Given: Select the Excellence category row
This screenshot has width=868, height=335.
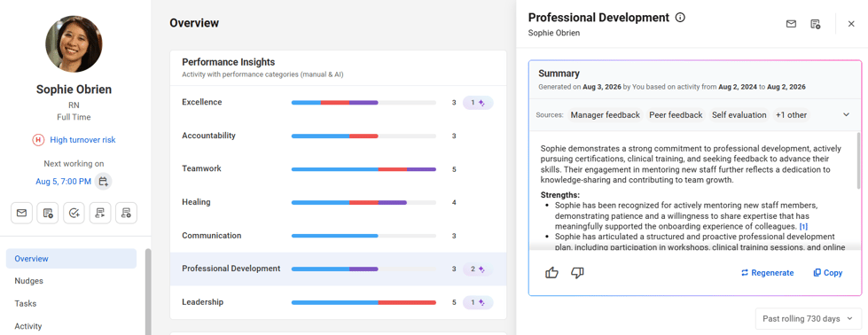Looking at the screenshot, I should click(x=338, y=103).
